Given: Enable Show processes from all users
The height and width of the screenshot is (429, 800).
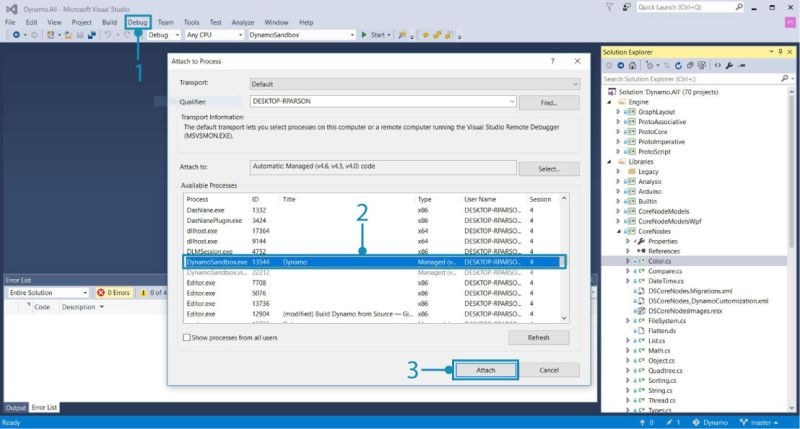Looking at the screenshot, I should (x=187, y=338).
